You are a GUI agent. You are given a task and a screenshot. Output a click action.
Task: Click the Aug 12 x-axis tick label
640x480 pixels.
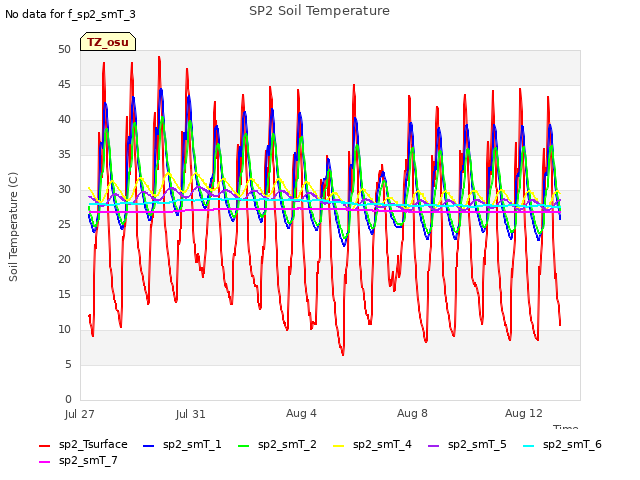[524, 413]
